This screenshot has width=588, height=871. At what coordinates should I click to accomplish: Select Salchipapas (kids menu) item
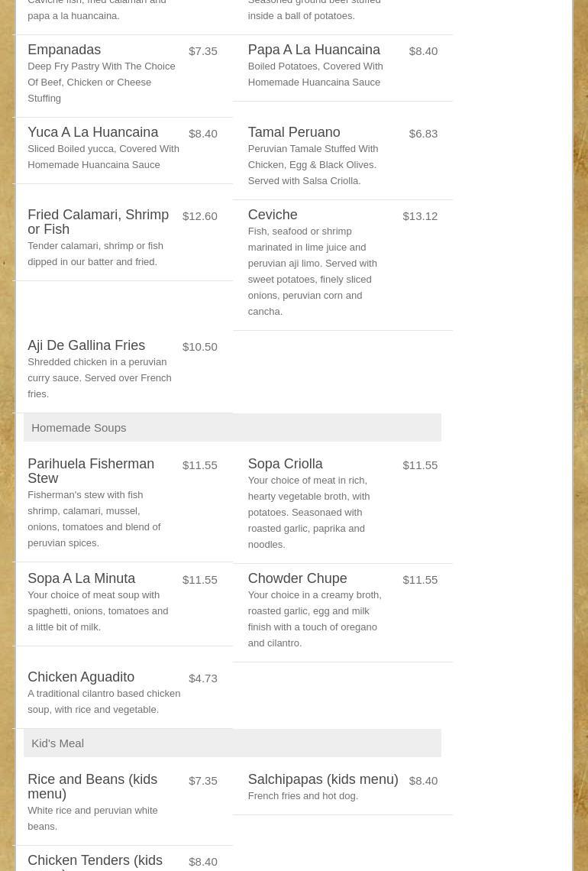(x=322, y=780)
